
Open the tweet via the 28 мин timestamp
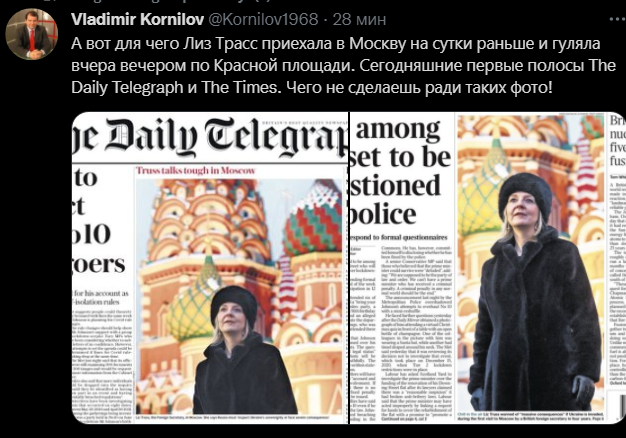359,19
